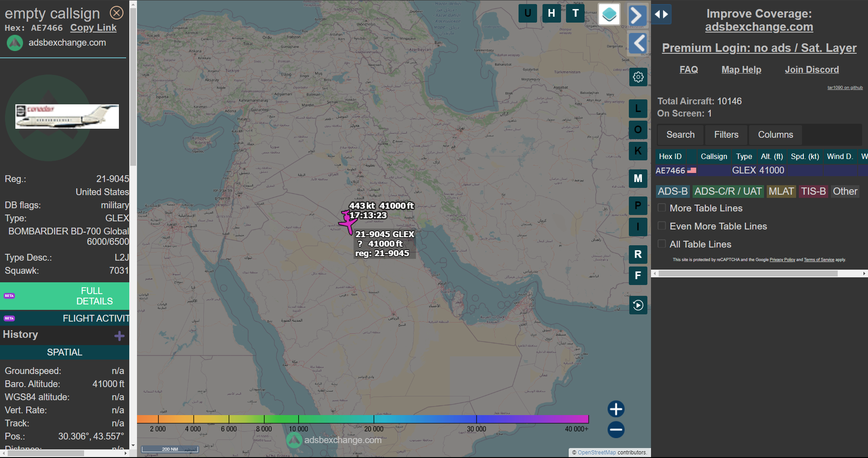Screen dimensions: 868x458
Task: Zoom in with the plus button
Action: (616, 409)
